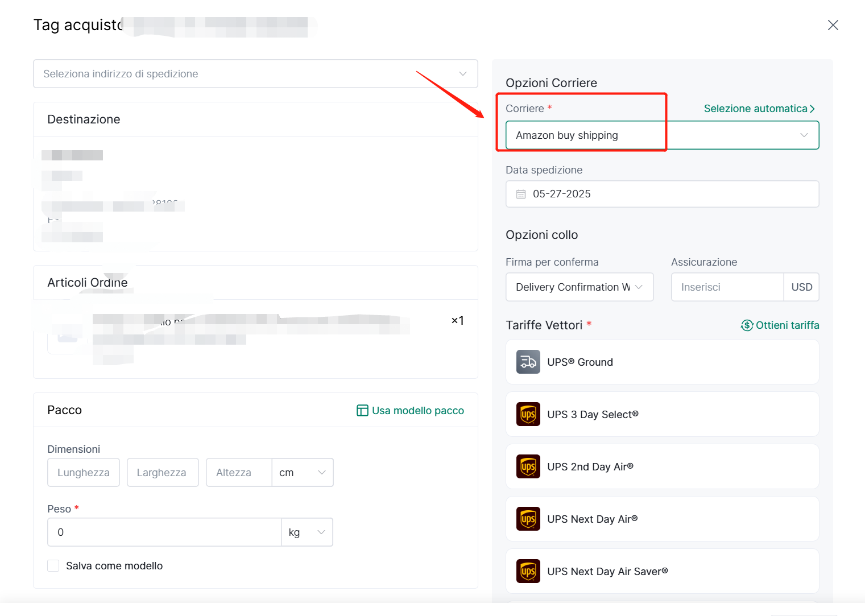The height and width of the screenshot is (616, 865).
Task: Click the UPS logo for 2nd Day Air
Action: pyautogui.click(x=528, y=466)
